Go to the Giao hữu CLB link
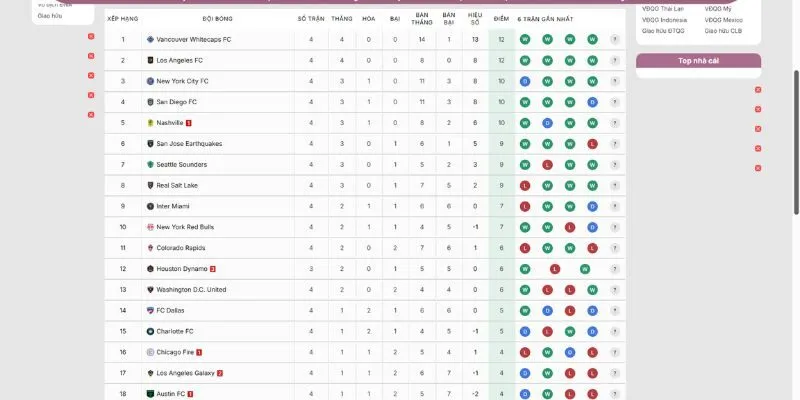800x400 pixels. 723,31
